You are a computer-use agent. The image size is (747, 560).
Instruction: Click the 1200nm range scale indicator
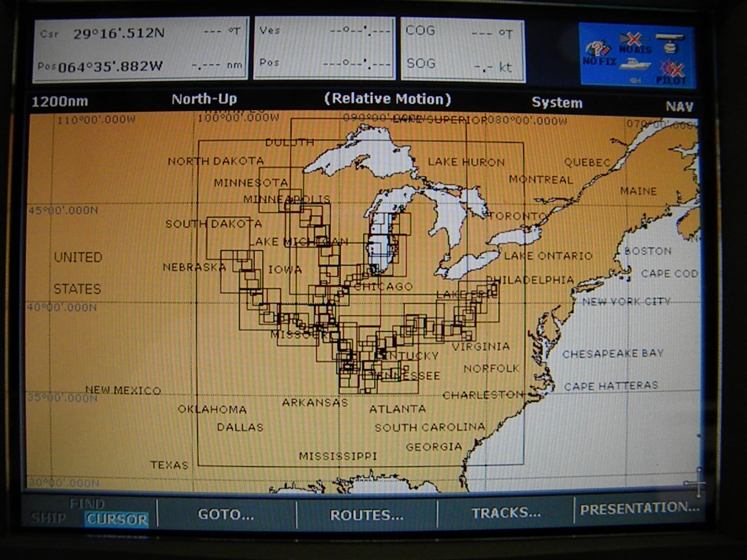[x=60, y=101]
